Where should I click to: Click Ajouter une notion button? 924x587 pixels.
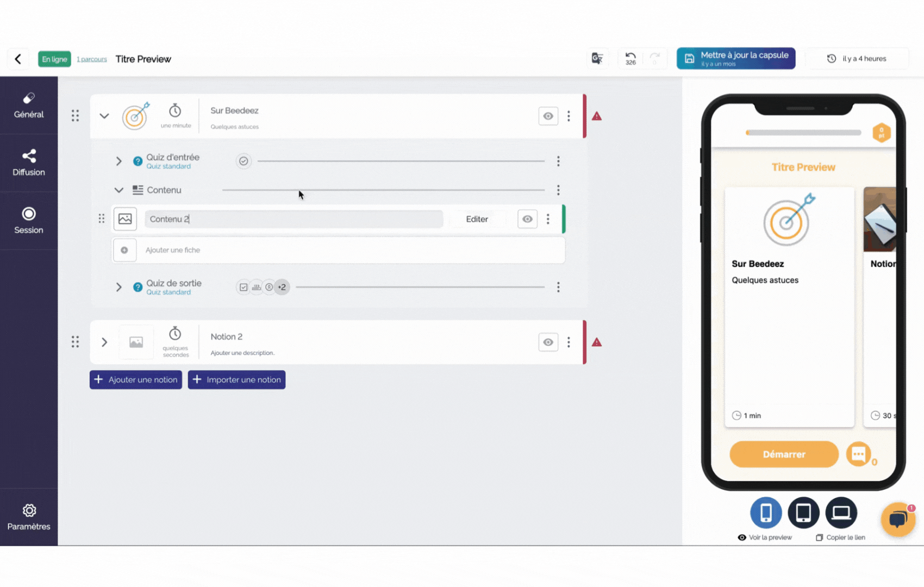tap(136, 380)
